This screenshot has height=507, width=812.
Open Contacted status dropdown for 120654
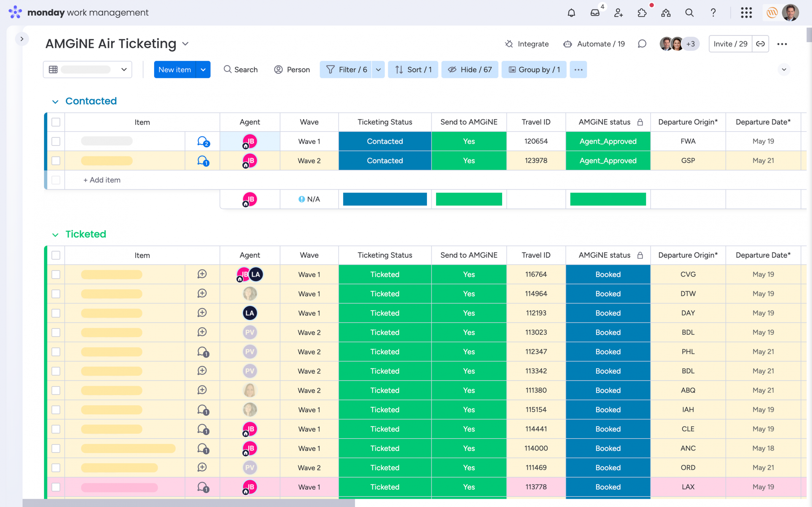point(385,141)
